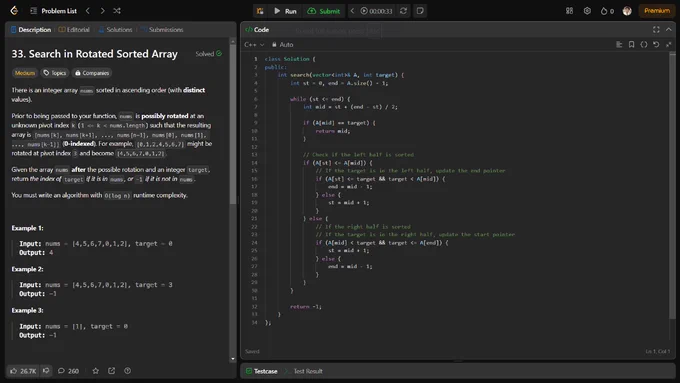This screenshot has height=383, width=680.
Task: Open the Testcase tab
Action: coord(262,371)
